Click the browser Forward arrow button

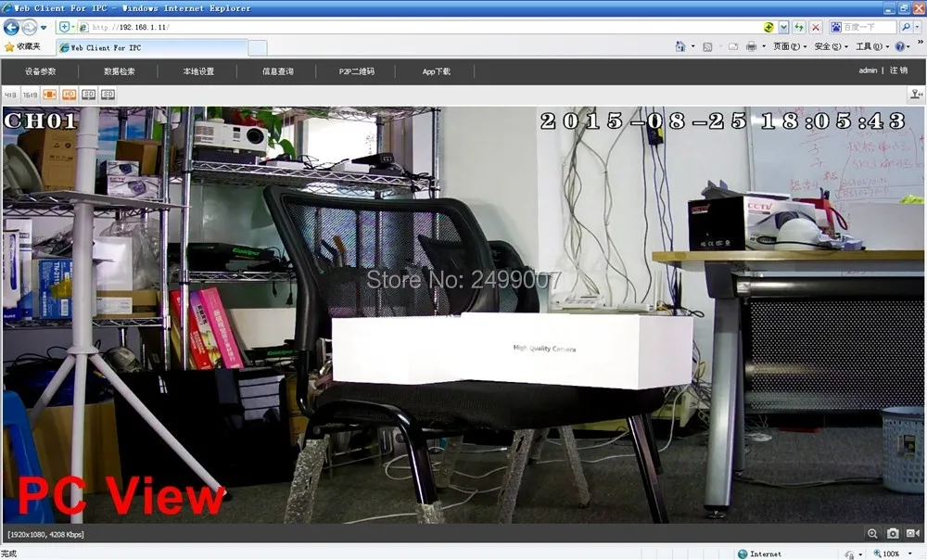point(29,27)
